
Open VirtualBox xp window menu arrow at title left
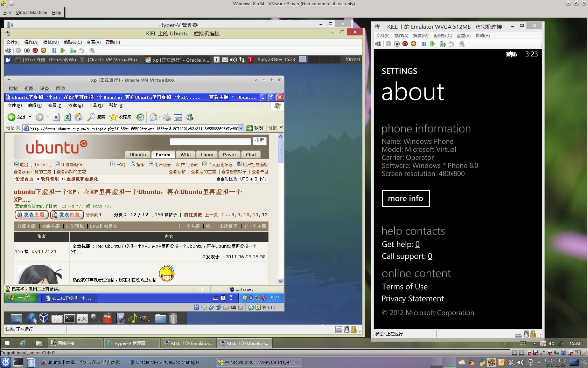[x=9, y=80]
